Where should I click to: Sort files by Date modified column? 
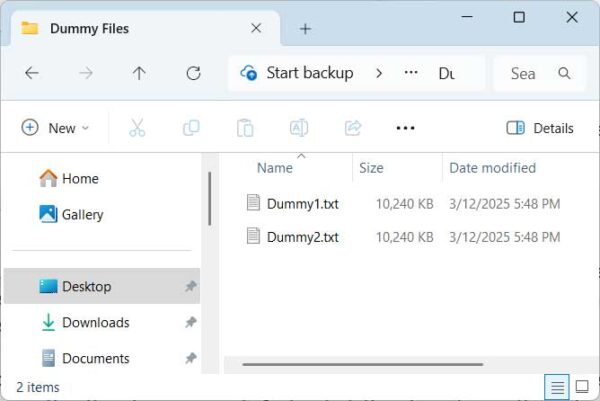tap(492, 168)
